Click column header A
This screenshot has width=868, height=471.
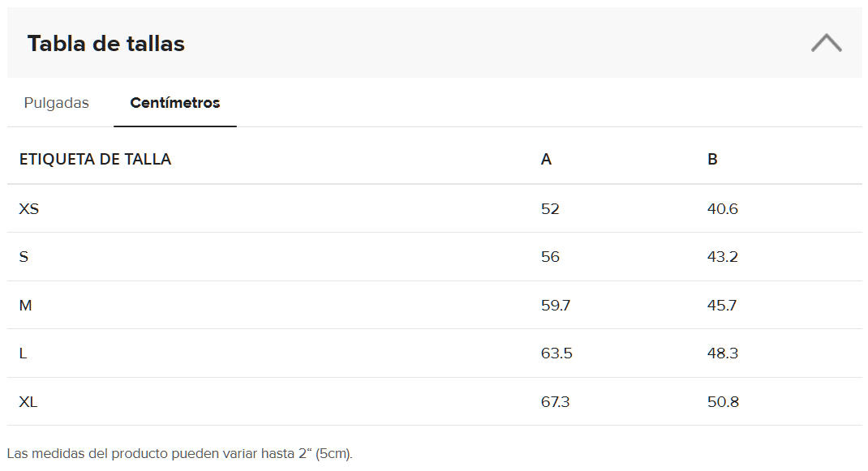click(546, 160)
